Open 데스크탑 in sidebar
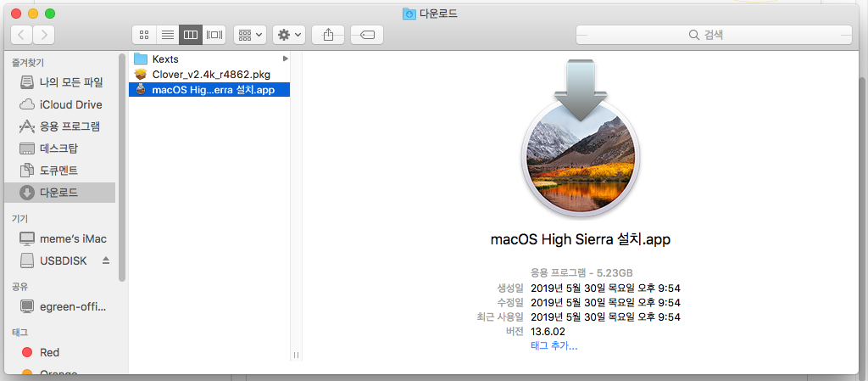The height and width of the screenshot is (381, 868). point(61,148)
